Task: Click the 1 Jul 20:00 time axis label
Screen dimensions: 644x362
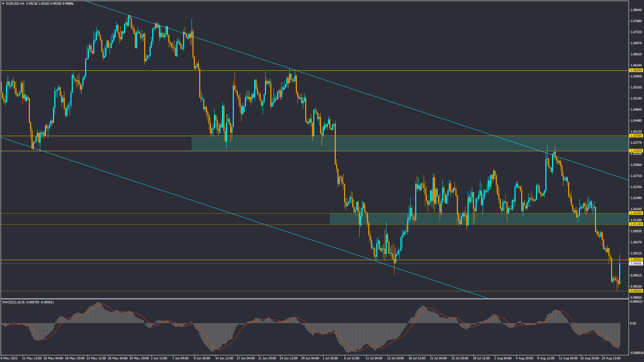Action: 330,358
